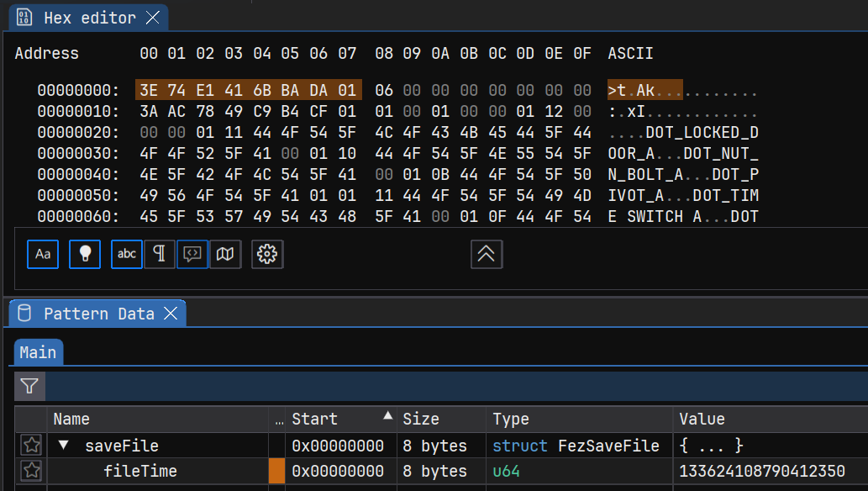Click the color column header ellipsis
Viewport: 868px width, 491px height.
[x=279, y=420]
